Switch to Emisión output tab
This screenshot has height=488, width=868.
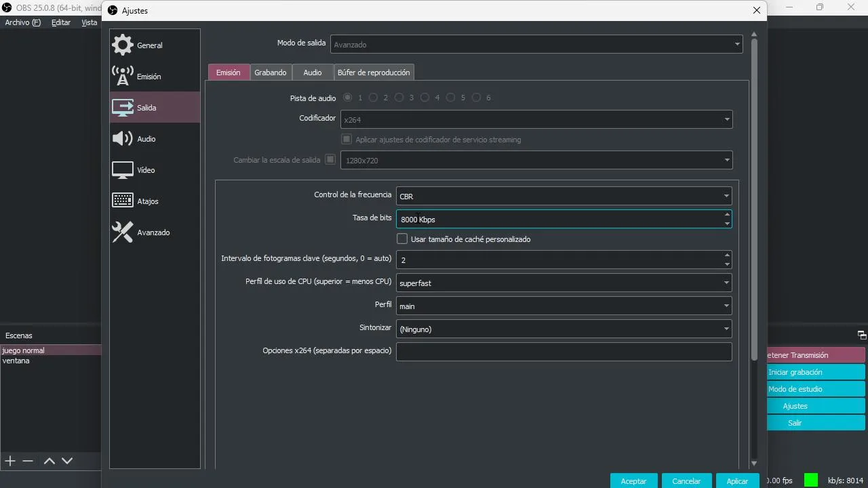[228, 72]
